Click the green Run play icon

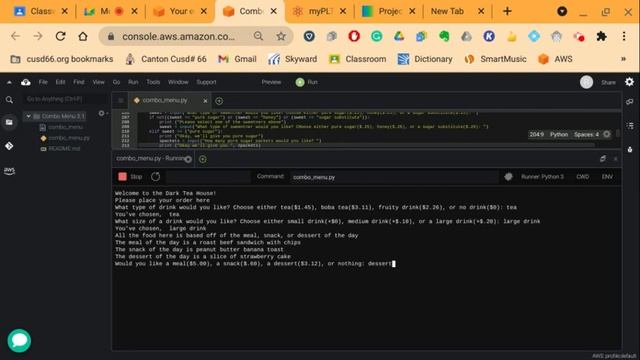pos(300,82)
